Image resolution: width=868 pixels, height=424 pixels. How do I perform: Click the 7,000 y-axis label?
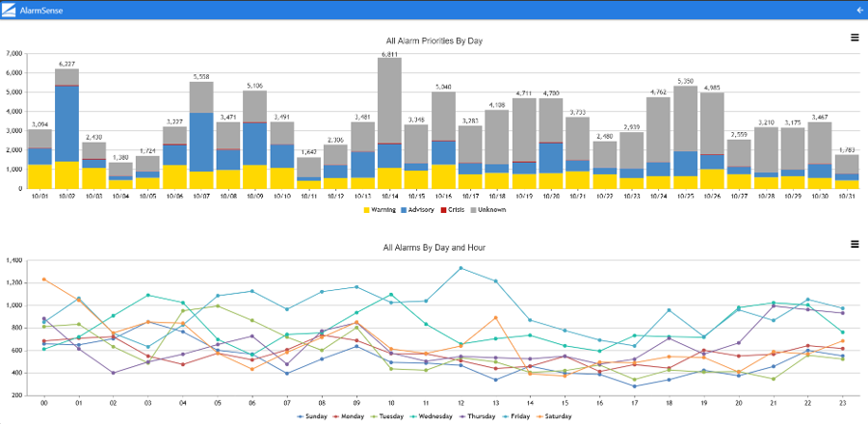13,54
